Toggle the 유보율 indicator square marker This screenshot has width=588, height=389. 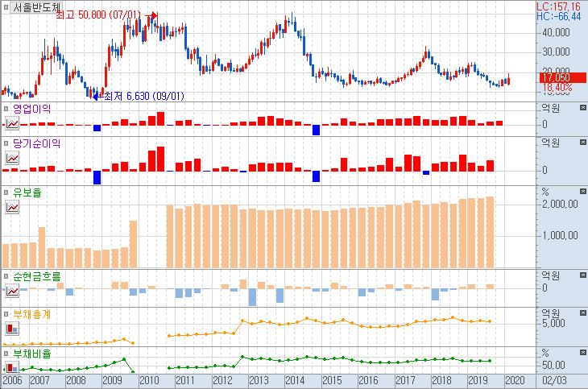[6, 192]
